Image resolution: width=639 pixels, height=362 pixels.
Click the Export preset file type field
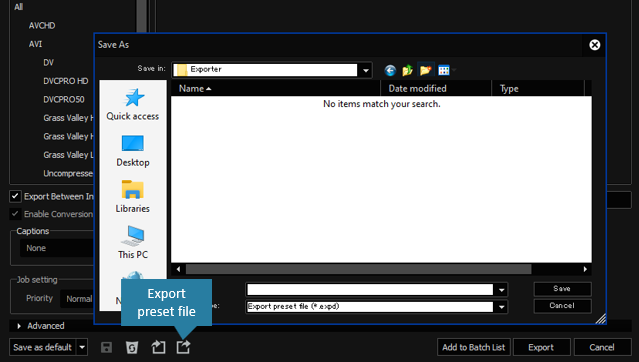click(x=370, y=307)
